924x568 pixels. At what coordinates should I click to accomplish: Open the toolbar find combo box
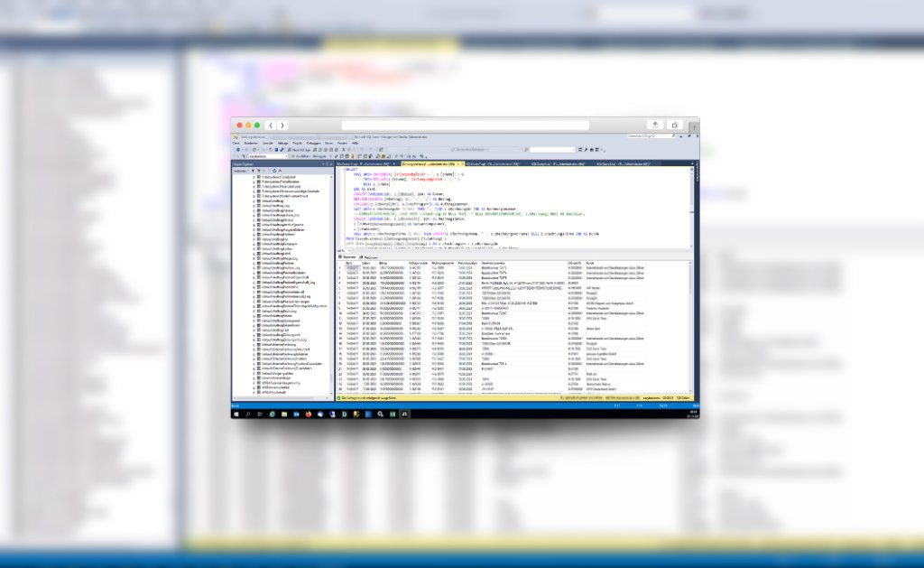552,150
